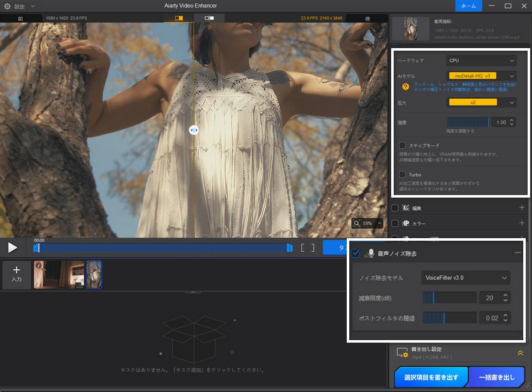Image resolution: width=532 pixels, height=392 pixels.
Task: Open the ハードウェア dropdown showing CPU
Action: coord(481,59)
